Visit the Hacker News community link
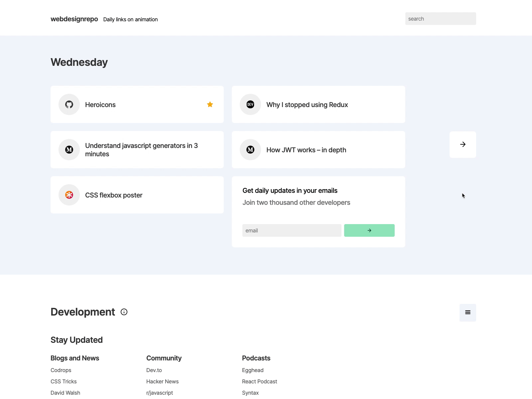Screen dimensions: 532x399 point(162,381)
